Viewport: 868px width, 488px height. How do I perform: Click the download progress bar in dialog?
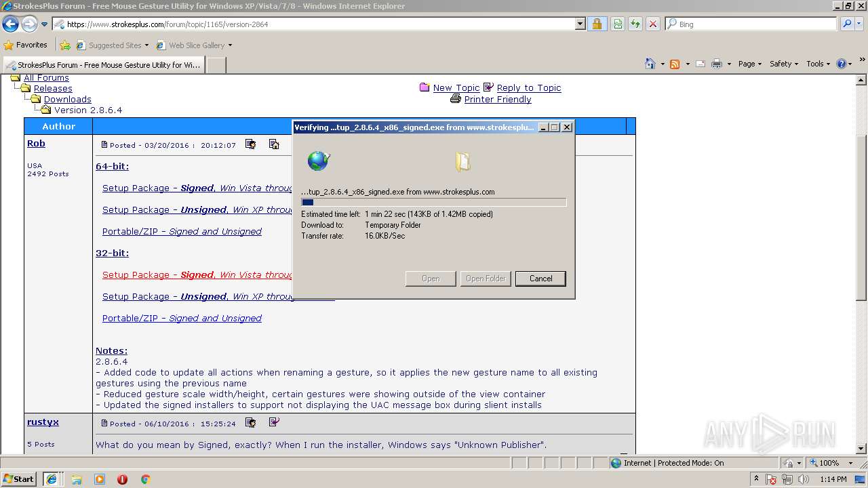tap(433, 202)
